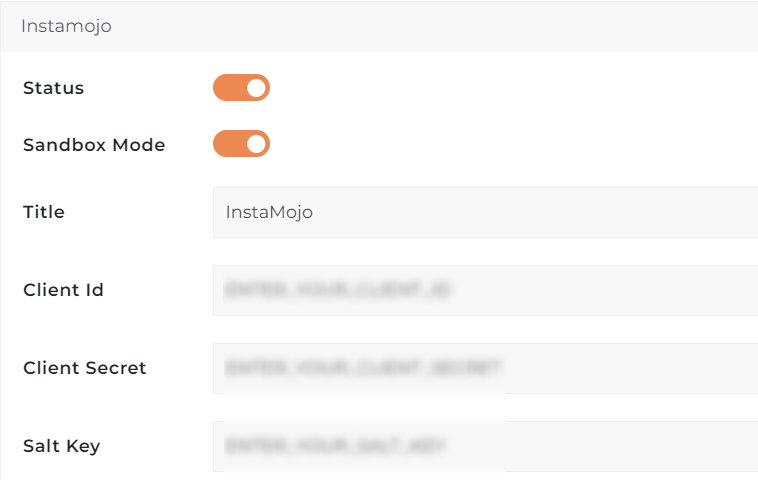The width and height of the screenshot is (758, 480).
Task: Click the white knob on Status toggle
Action: [x=257, y=88]
